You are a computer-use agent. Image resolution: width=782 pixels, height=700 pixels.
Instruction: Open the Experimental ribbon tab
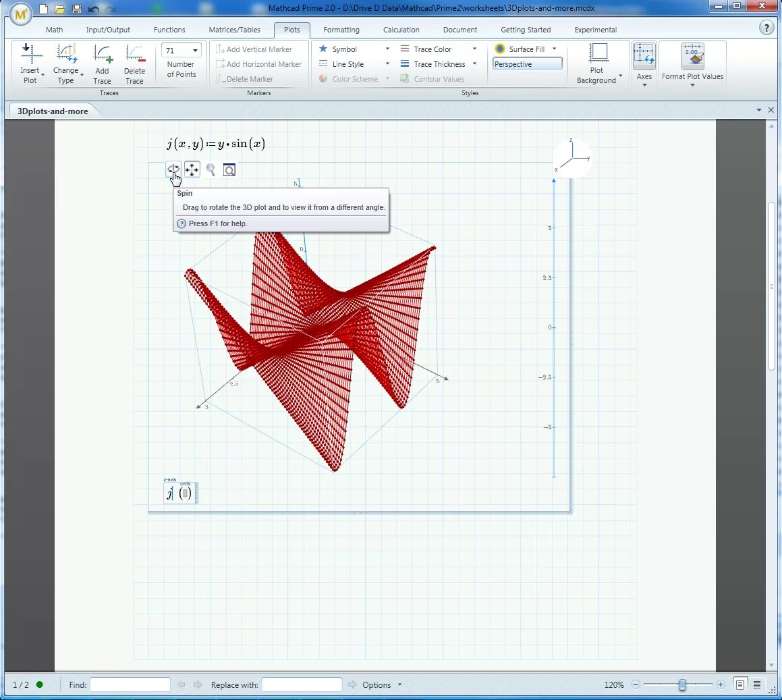coord(596,30)
